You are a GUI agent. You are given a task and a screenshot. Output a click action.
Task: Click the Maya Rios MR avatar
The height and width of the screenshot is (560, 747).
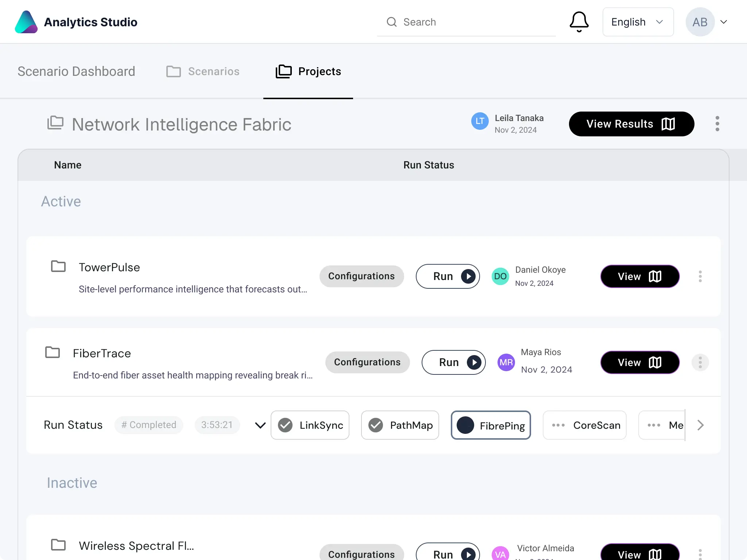click(x=506, y=362)
